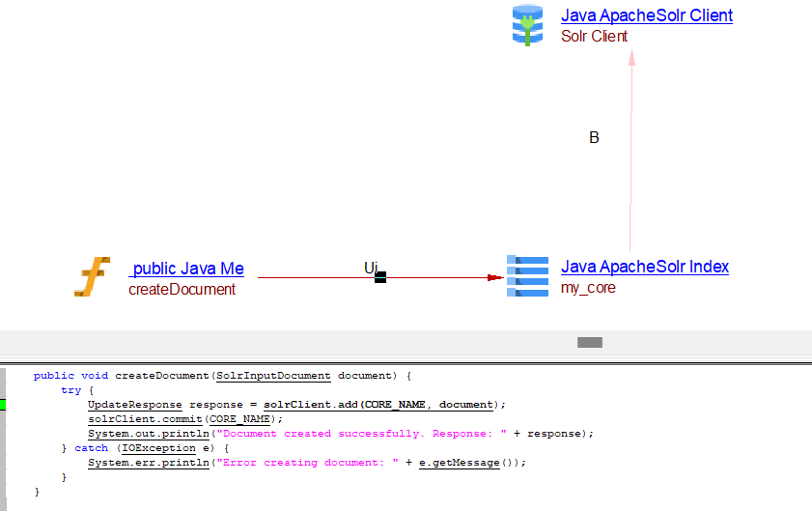Open the public Java Me link
The width and height of the screenshot is (812, 511).
click(x=186, y=269)
